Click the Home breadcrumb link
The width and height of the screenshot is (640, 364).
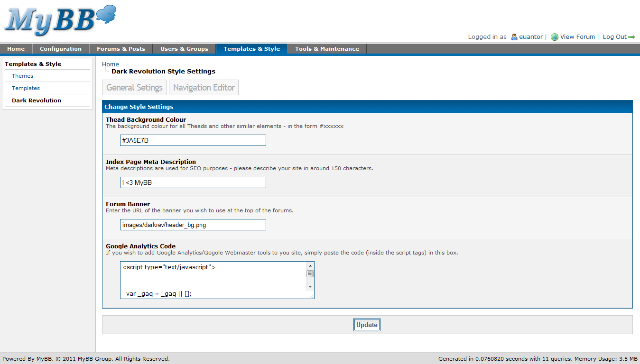point(111,64)
